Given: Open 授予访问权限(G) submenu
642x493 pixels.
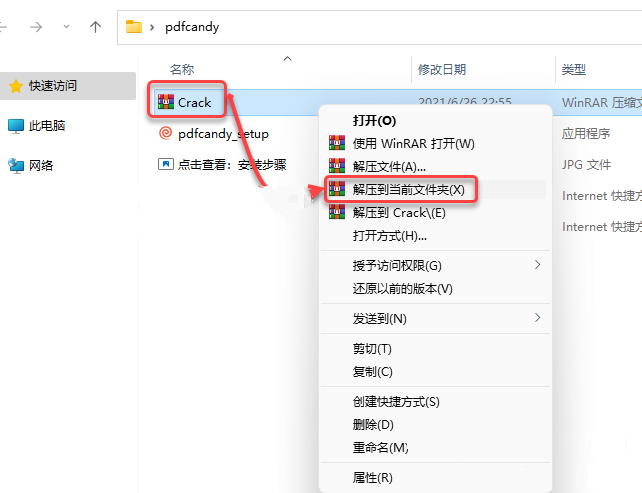Looking at the screenshot, I should 436,266.
